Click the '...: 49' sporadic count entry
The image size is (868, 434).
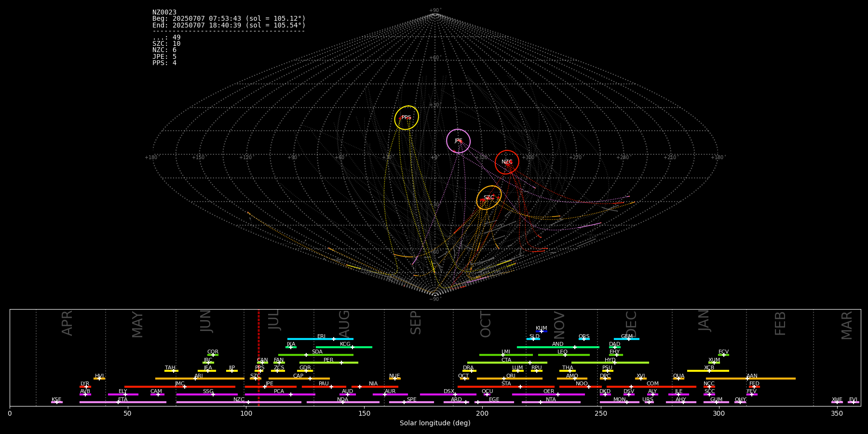166,38
